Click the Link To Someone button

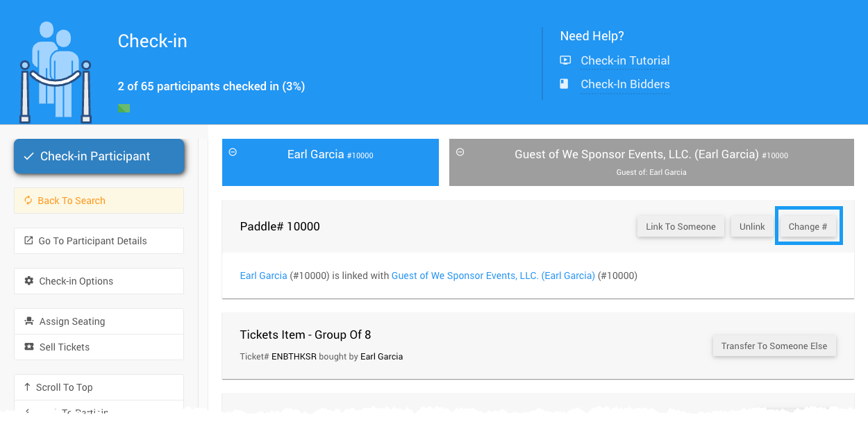681,226
